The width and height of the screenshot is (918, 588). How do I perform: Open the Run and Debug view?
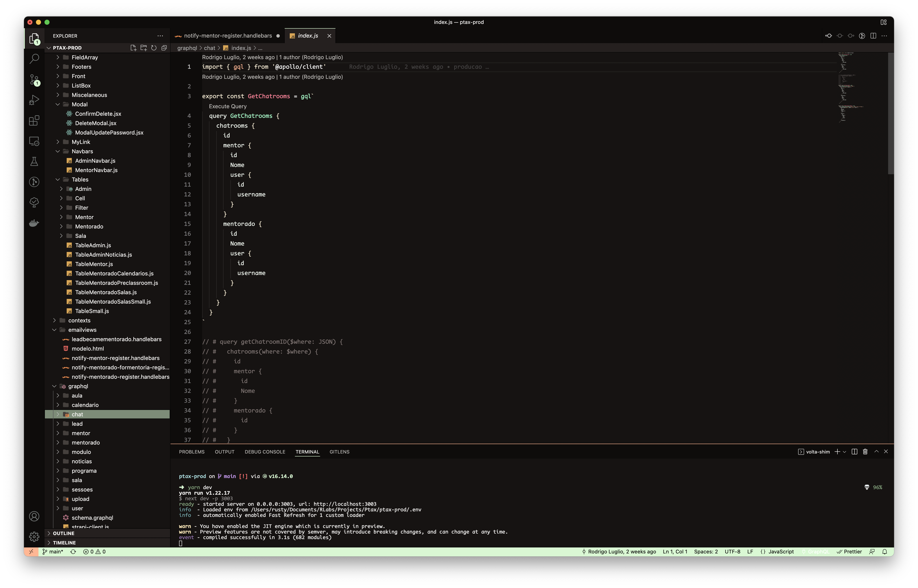click(34, 100)
